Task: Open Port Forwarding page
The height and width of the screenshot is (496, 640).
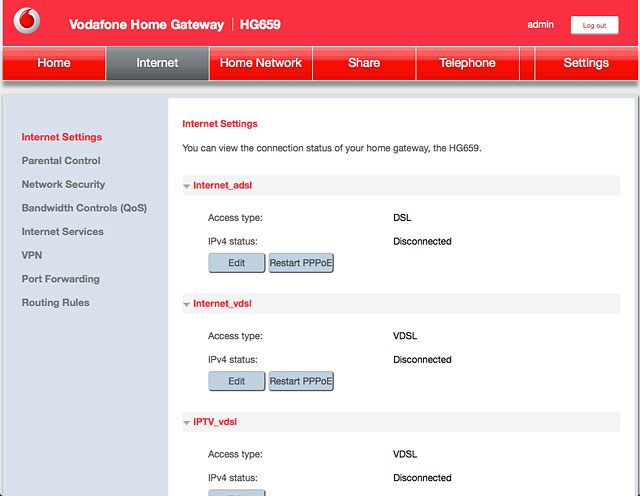Action: [60, 279]
